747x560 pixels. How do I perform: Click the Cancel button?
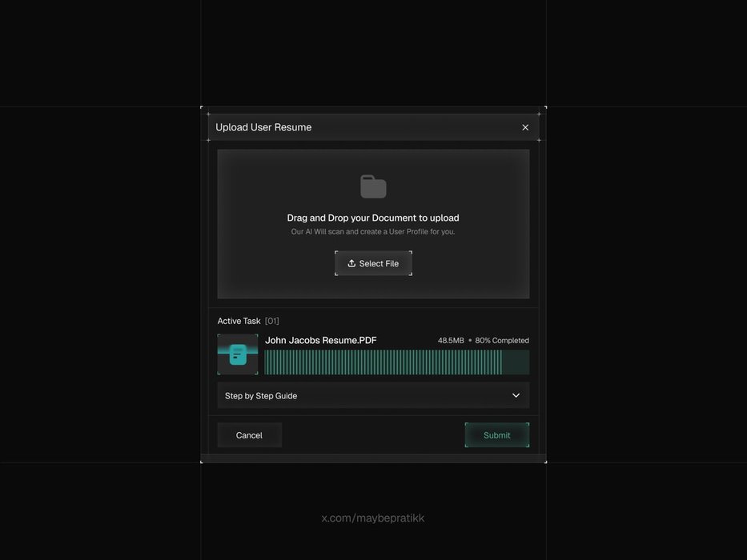tap(249, 435)
